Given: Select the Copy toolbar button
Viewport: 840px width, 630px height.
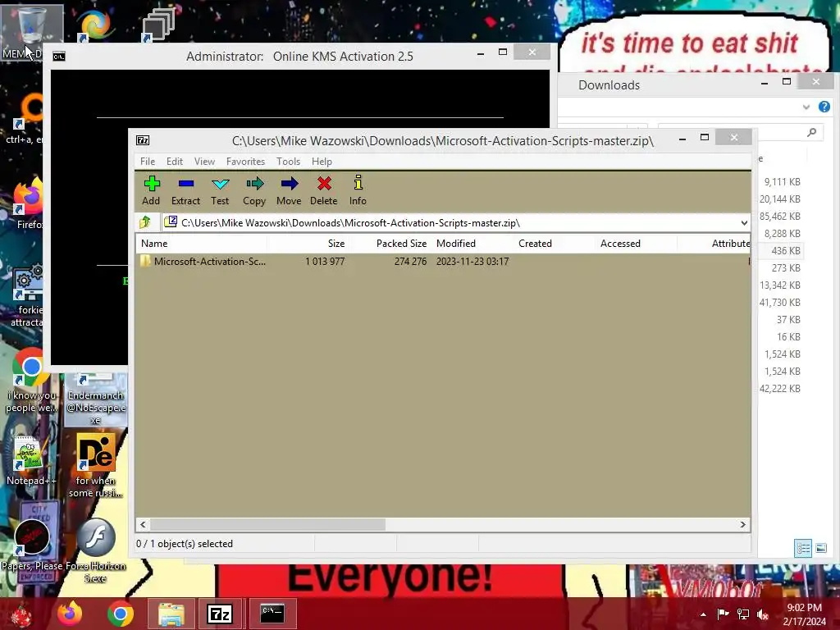Looking at the screenshot, I should click(x=254, y=190).
